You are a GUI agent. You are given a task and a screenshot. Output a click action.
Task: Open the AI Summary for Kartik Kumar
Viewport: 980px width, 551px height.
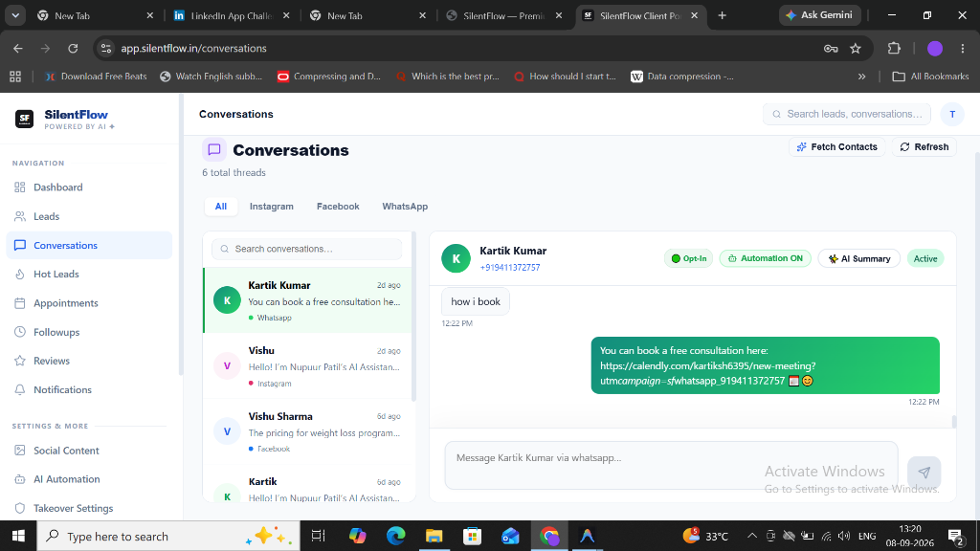click(x=858, y=258)
